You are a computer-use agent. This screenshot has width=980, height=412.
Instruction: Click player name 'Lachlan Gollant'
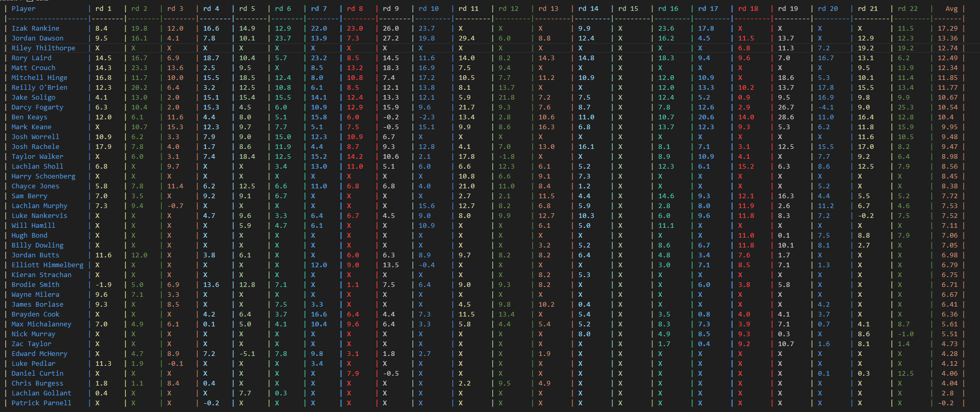(x=41, y=393)
